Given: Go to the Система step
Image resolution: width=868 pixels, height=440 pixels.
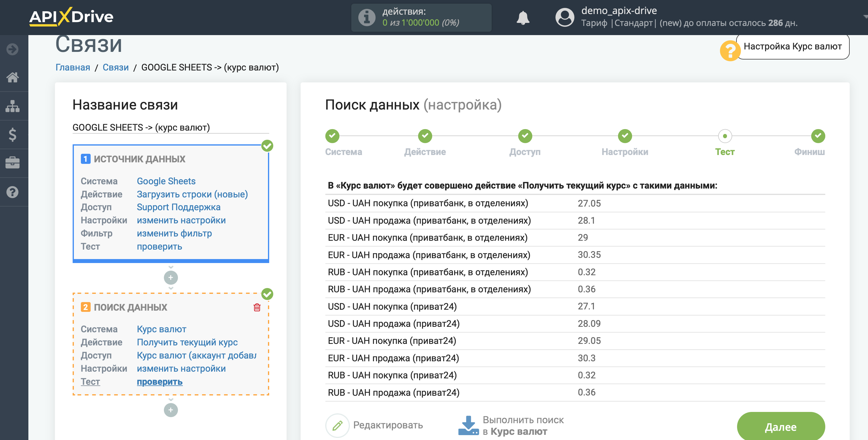Looking at the screenshot, I should pos(332,136).
